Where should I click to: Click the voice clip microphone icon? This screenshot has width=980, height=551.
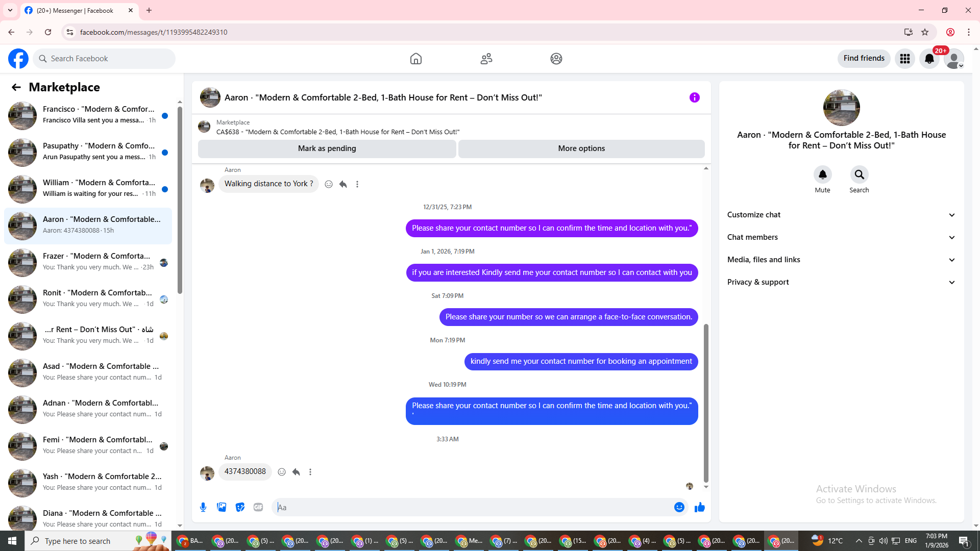pyautogui.click(x=203, y=507)
